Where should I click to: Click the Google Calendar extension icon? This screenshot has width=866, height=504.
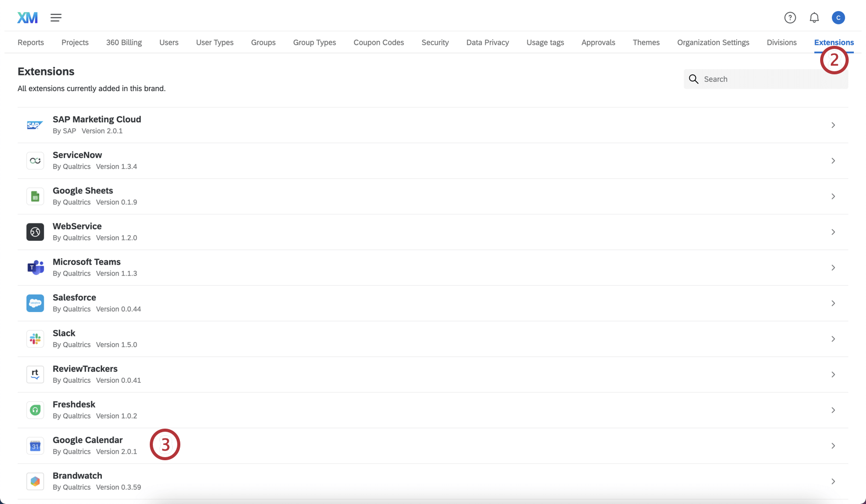click(35, 445)
